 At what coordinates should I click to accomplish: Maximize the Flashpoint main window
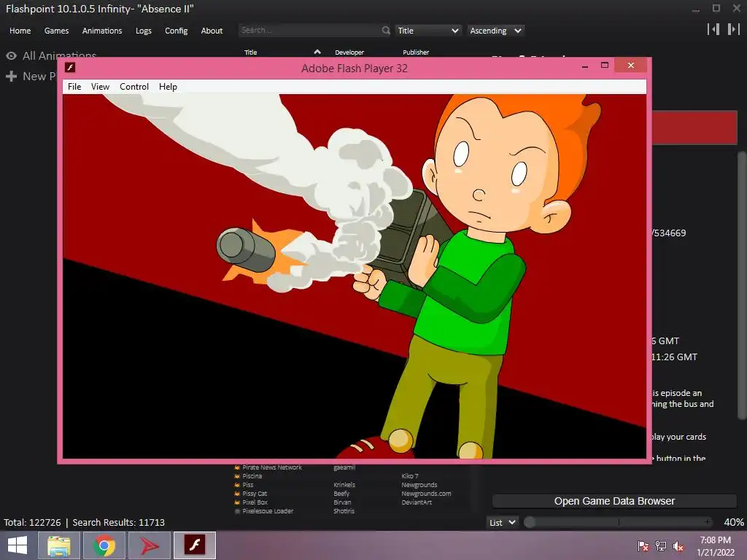tap(716, 8)
